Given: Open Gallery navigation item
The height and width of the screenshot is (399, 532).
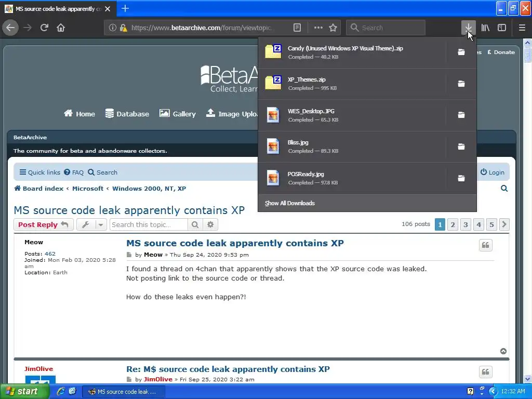Looking at the screenshot, I should pyautogui.click(x=178, y=114).
